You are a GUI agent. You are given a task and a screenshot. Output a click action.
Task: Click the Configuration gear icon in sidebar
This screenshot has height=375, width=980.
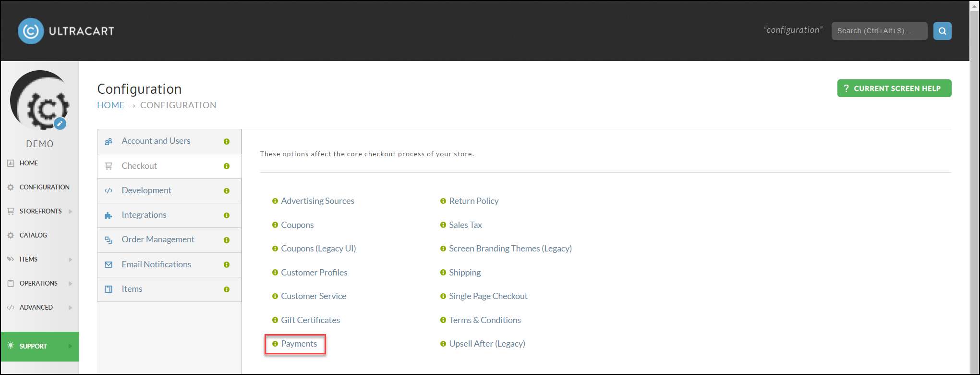11,187
